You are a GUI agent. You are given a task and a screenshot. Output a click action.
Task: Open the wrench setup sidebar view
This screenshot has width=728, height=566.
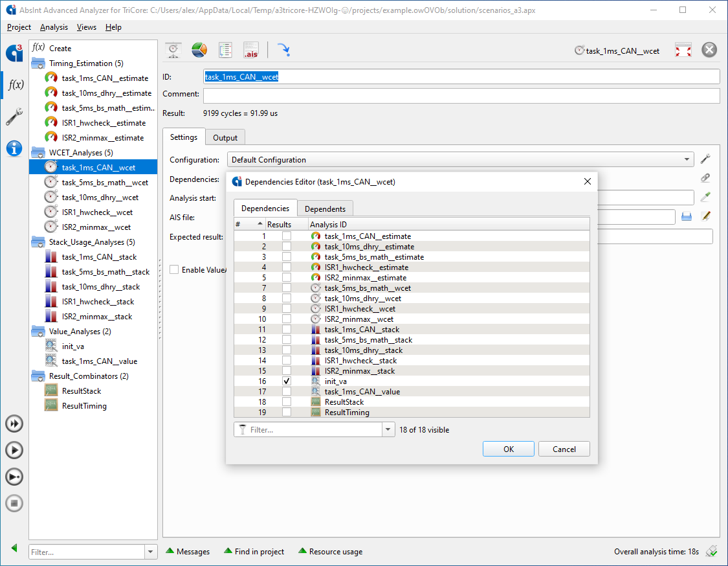[14, 116]
